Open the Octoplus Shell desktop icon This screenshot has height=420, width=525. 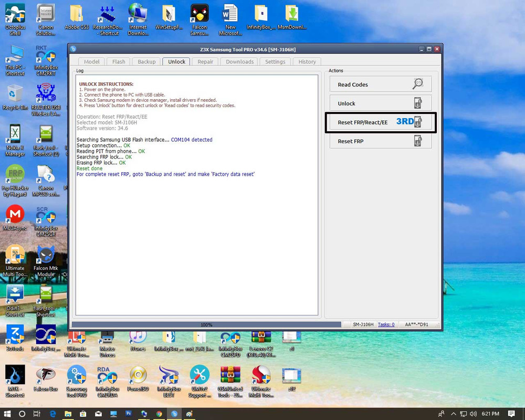pyautogui.click(x=15, y=19)
